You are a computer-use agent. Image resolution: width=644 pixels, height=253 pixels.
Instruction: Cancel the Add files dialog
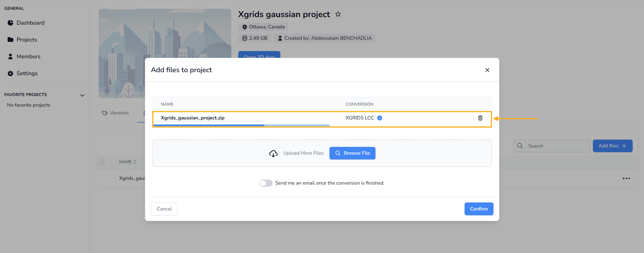pos(164,209)
